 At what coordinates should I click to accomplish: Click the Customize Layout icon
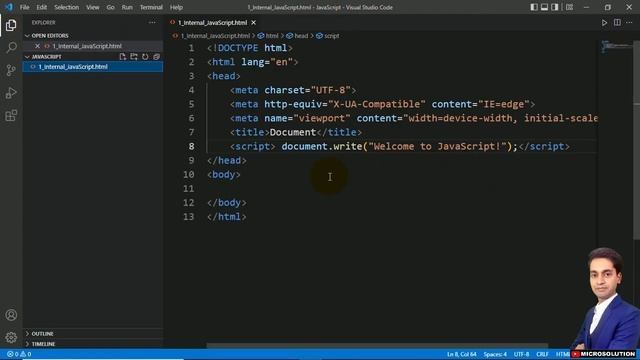pos(569,7)
